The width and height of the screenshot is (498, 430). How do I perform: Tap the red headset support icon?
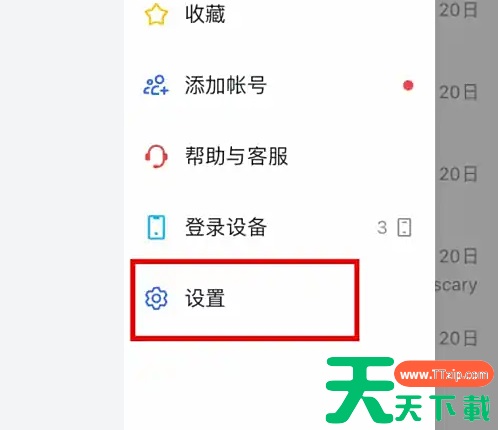coord(156,156)
